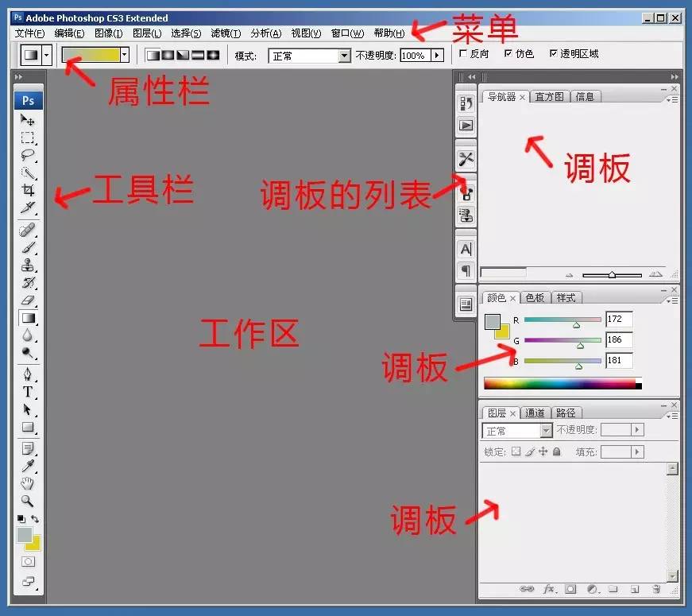Open the 滤镜 menu

[223, 33]
